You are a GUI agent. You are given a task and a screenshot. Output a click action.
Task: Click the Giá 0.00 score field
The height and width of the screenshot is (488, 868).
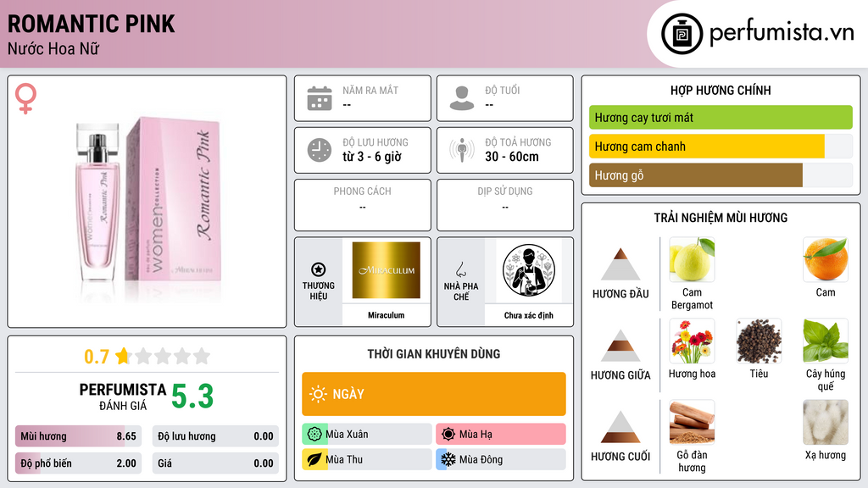pyautogui.click(x=215, y=463)
